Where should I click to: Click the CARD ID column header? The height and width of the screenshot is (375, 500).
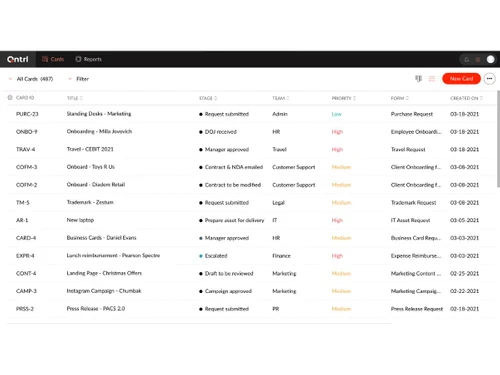pyautogui.click(x=25, y=98)
